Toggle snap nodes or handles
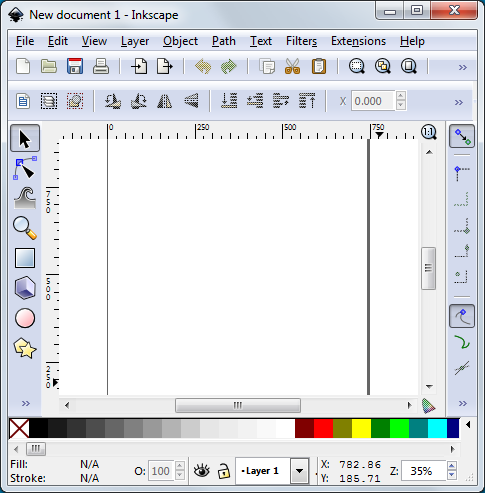This screenshot has height=493, width=485. [x=462, y=316]
